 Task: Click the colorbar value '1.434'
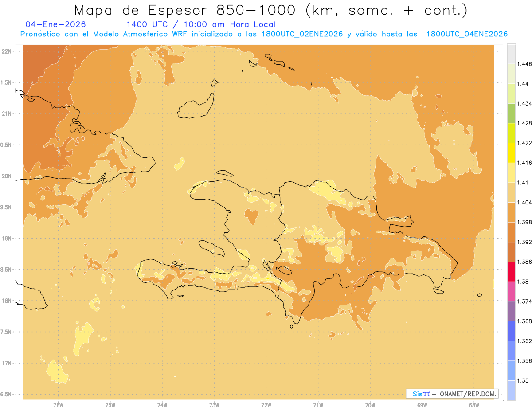(x=525, y=103)
